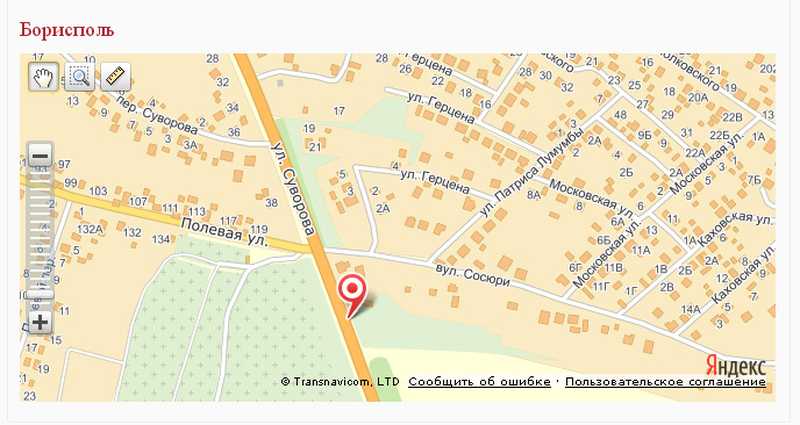The height and width of the screenshot is (425, 800).
Task: Click the пер. Суворова label
Action: [157, 113]
